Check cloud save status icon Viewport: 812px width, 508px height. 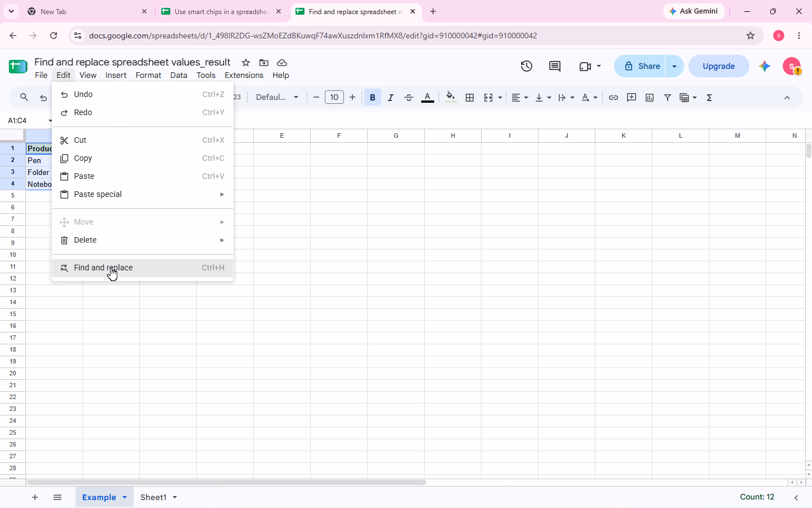tap(282, 63)
